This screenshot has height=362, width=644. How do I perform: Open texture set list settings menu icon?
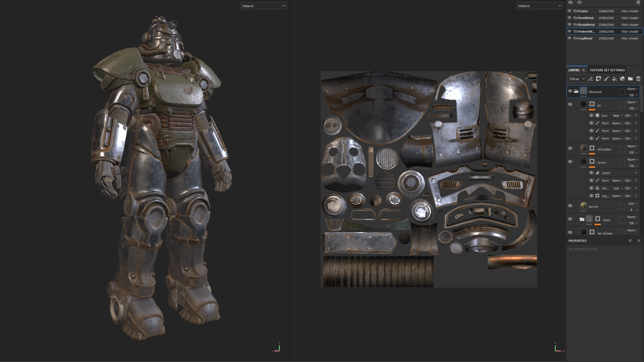[638, 3]
